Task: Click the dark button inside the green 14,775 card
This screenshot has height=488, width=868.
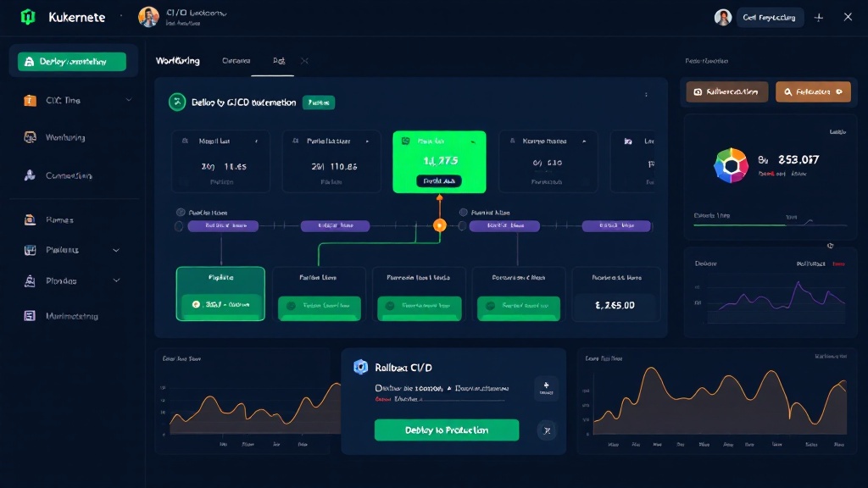Action: (x=439, y=181)
